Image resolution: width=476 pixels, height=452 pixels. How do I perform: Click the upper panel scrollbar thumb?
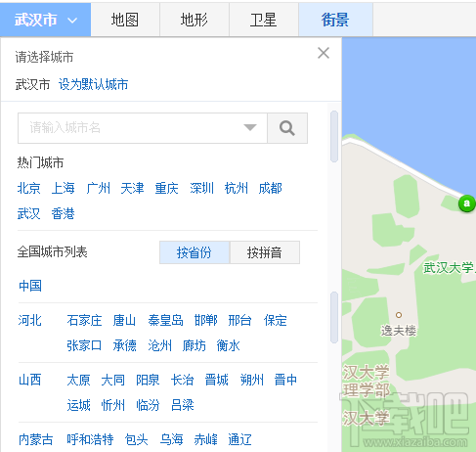[x=334, y=136]
